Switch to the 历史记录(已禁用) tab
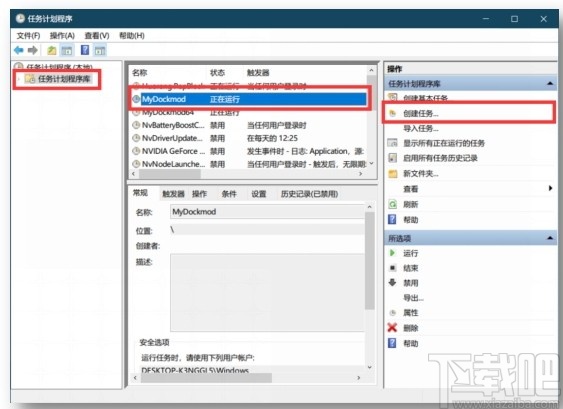The height and width of the screenshot is (409, 563). pos(309,194)
